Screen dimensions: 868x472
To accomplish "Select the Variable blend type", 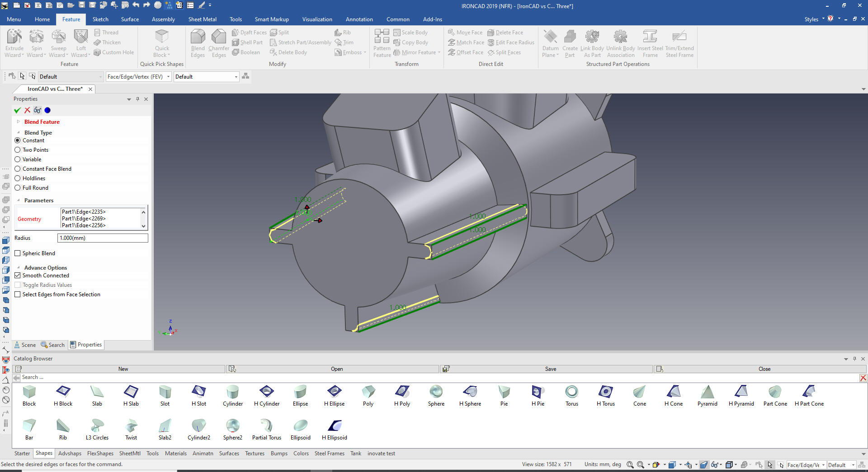I will [x=18, y=159].
